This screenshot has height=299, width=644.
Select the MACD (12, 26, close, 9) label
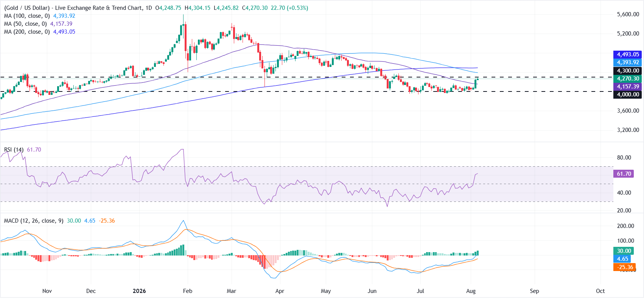(x=34, y=221)
